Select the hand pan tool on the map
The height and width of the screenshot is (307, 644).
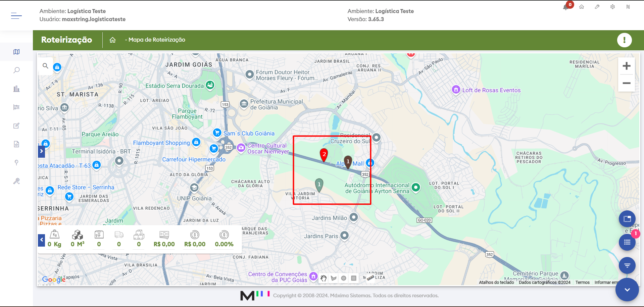324,278
